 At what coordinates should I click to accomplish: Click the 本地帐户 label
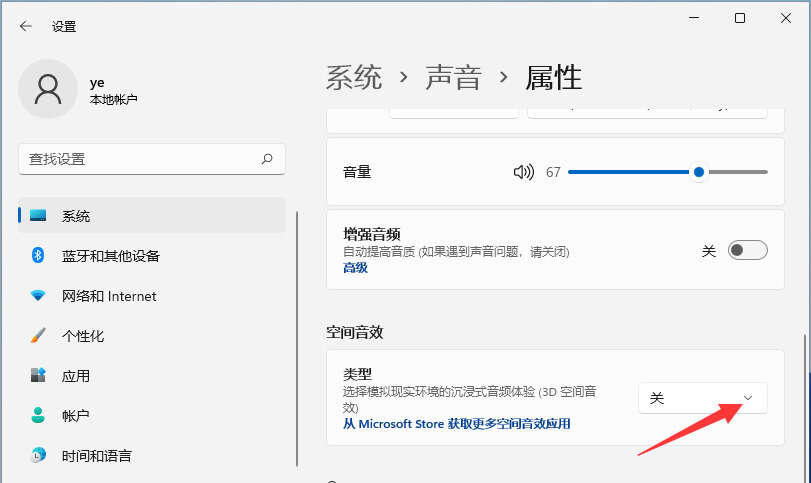(x=113, y=99)
